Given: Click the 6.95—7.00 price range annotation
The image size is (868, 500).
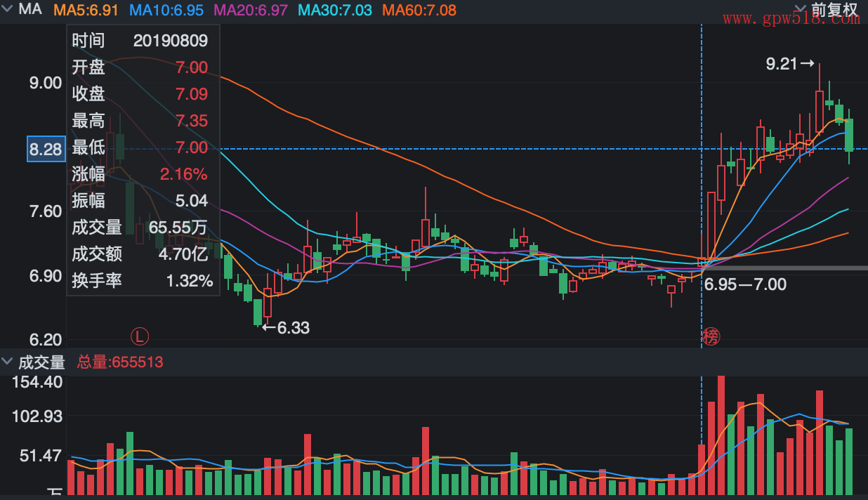Looking at the screenshot, I should point(745,284).
